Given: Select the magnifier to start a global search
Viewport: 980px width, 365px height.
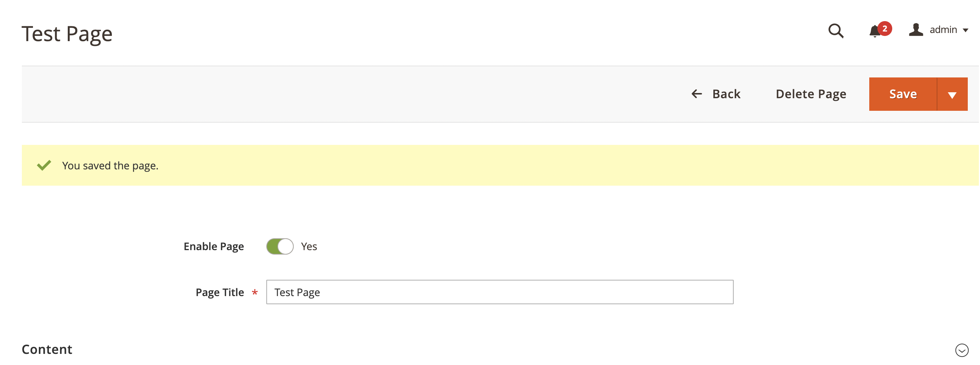Looking at the screenshot, I should pos(836,30).
